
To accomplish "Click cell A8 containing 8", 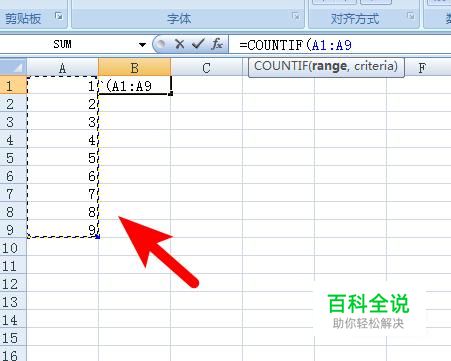I will (63, 211).
